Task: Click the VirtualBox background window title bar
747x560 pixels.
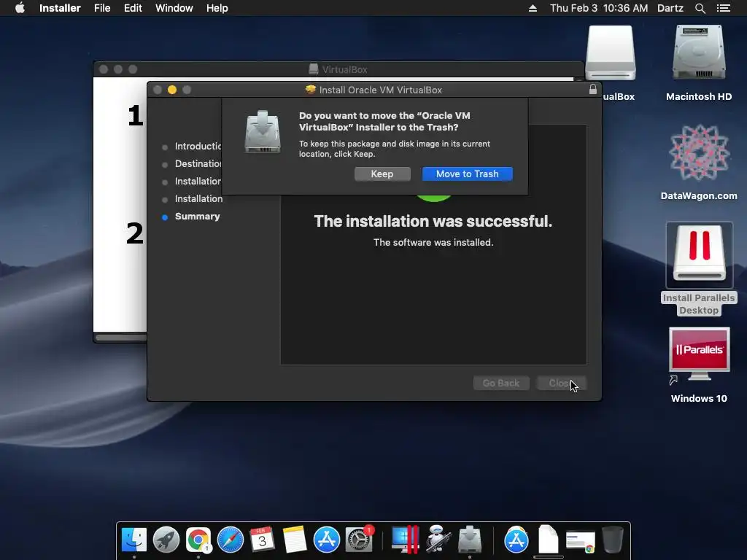Action: [x=338, y=69]
